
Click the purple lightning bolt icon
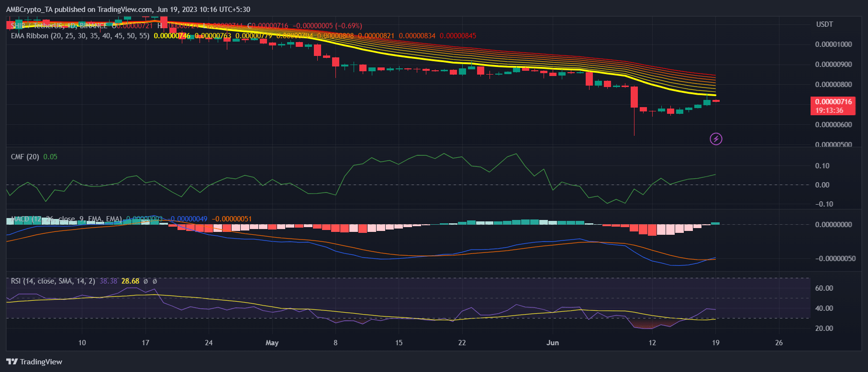716,139
